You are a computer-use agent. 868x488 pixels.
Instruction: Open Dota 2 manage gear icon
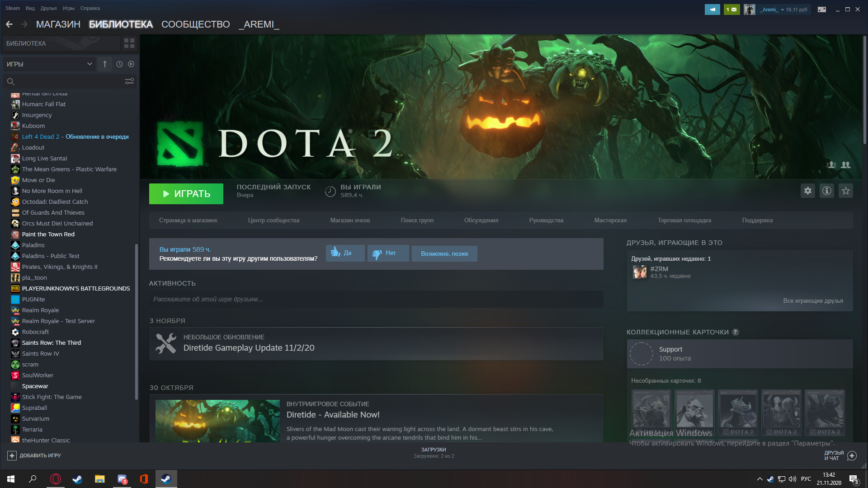808,191
